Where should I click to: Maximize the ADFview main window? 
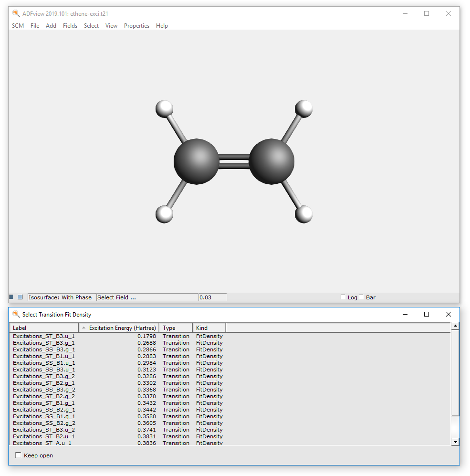427,13
